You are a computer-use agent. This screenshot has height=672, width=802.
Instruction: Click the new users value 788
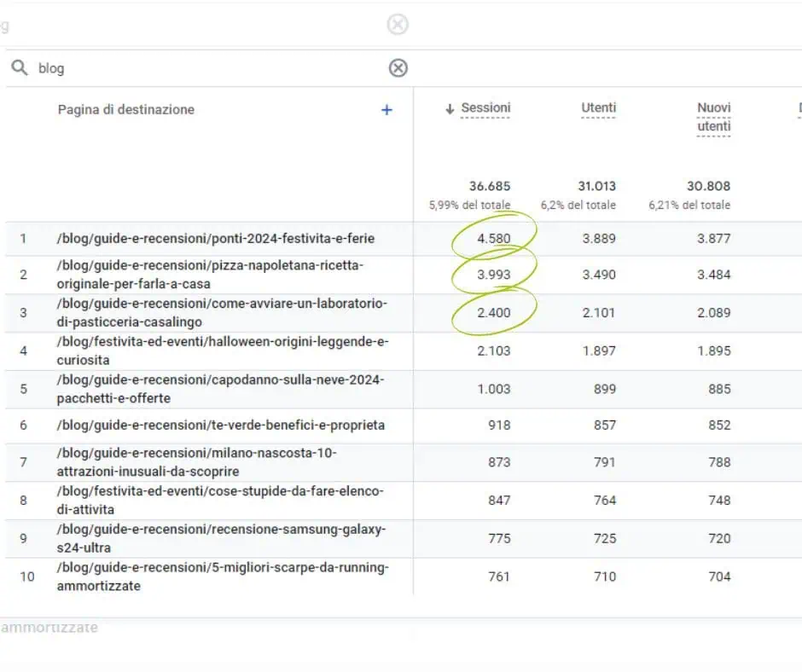tap(719, 462)
